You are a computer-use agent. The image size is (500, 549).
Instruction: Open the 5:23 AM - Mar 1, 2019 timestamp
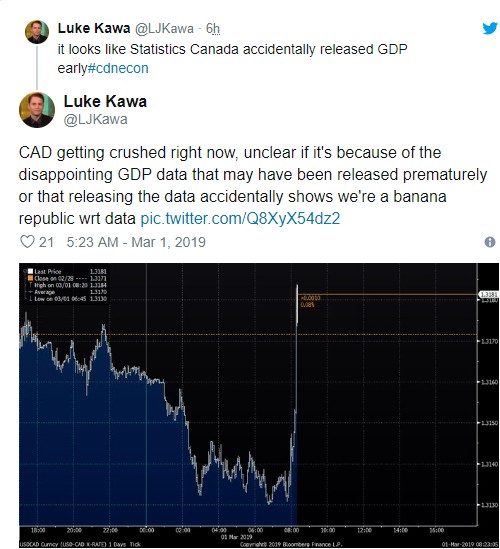point(136,242)
